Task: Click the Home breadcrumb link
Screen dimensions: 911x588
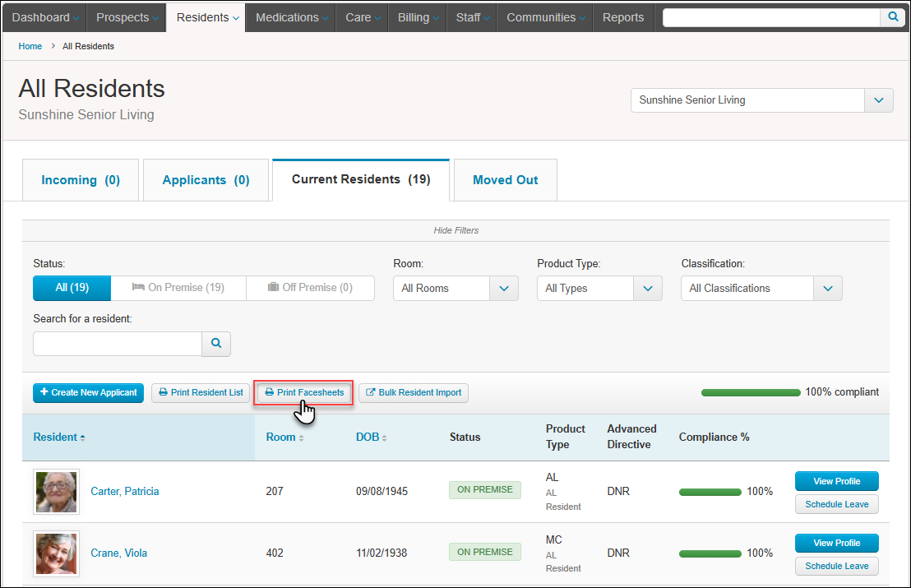Action: [30, 47]
